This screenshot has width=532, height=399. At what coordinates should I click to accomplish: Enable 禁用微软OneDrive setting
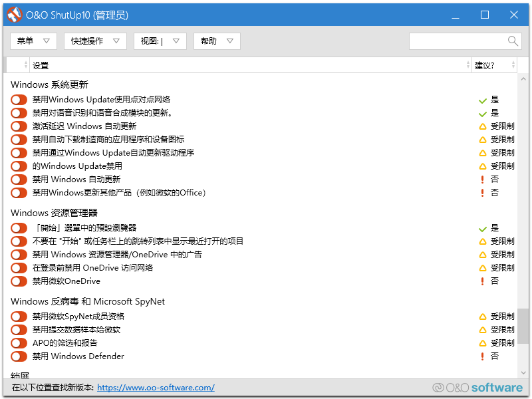click(x=18, y=281)
